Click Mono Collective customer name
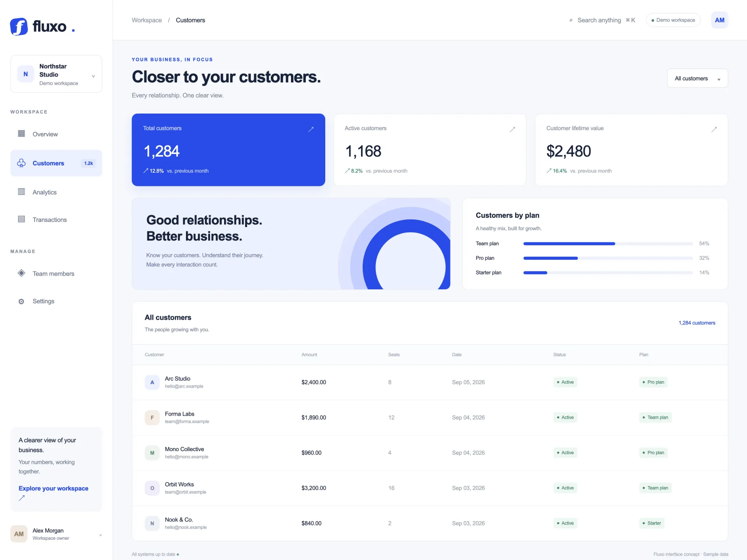Screen dimensions: 747x560 tap(184, 449)
